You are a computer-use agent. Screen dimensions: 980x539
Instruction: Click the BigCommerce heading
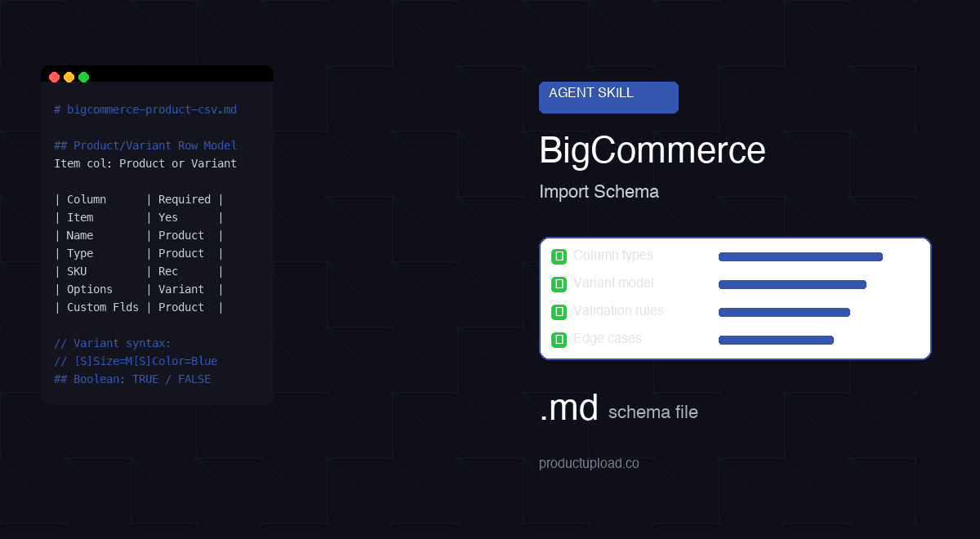point(652,151)
